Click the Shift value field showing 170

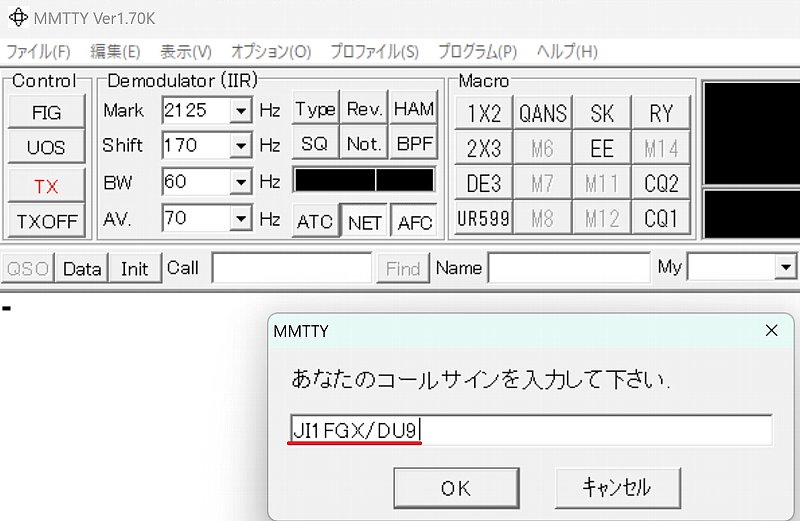[196, 146]
